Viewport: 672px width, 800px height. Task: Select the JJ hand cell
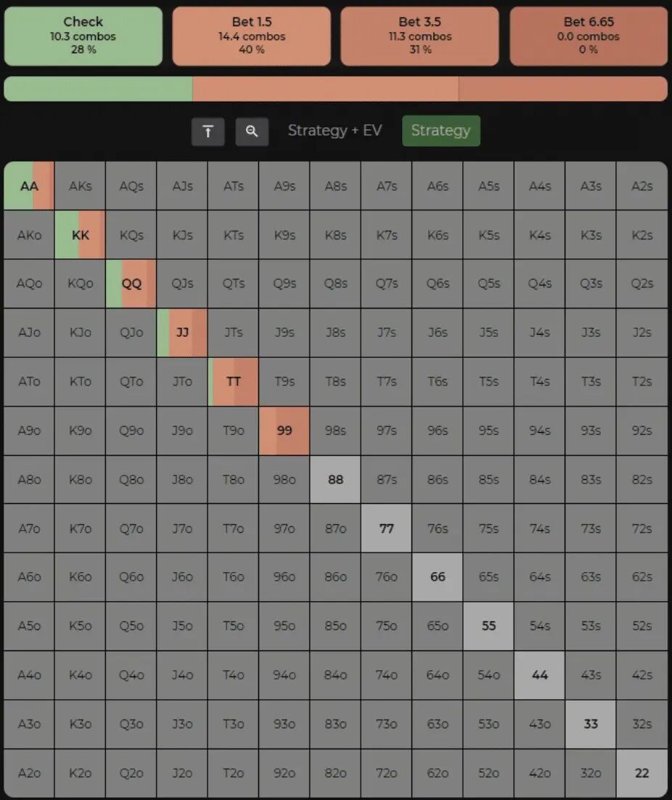[182, 332]
